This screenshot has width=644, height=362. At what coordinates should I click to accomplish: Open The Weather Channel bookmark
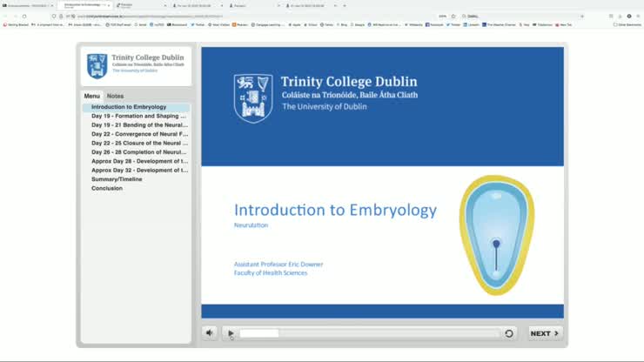click(x=499, y=24)
